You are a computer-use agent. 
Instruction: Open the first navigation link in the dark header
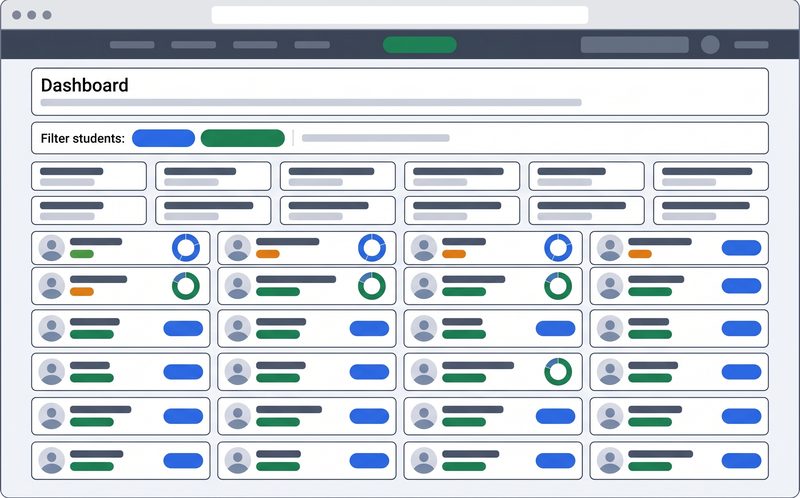tap(132, 45)
